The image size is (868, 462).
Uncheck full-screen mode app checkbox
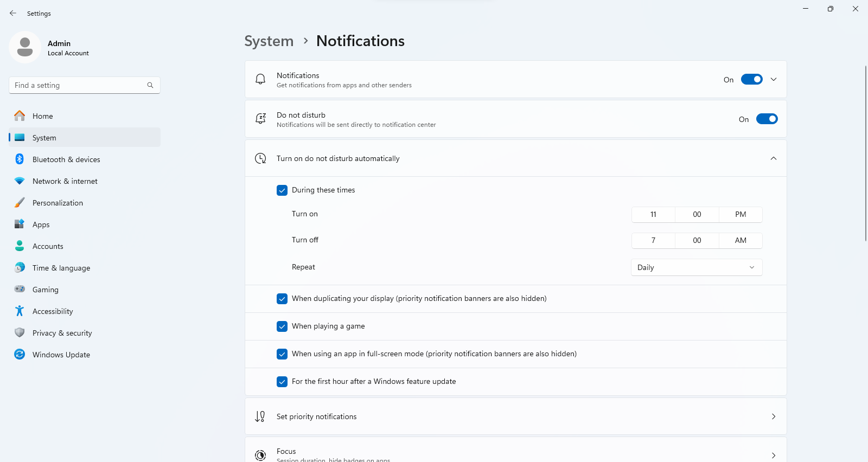pos(282,354)
